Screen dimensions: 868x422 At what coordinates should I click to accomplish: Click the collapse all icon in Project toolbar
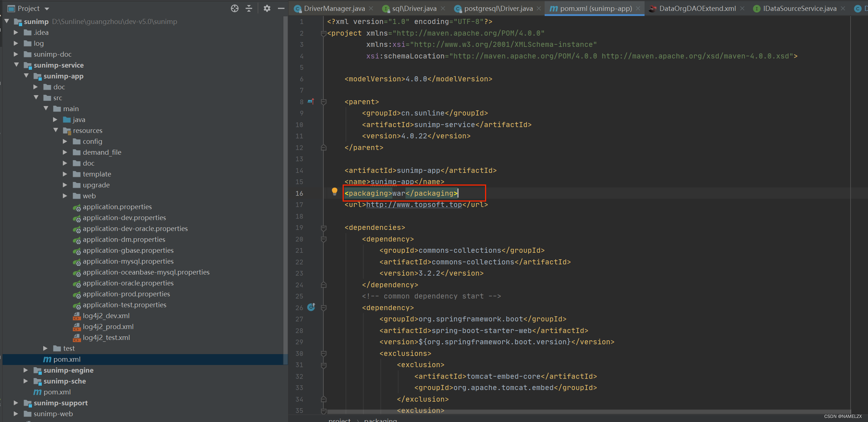click(249, 8)
